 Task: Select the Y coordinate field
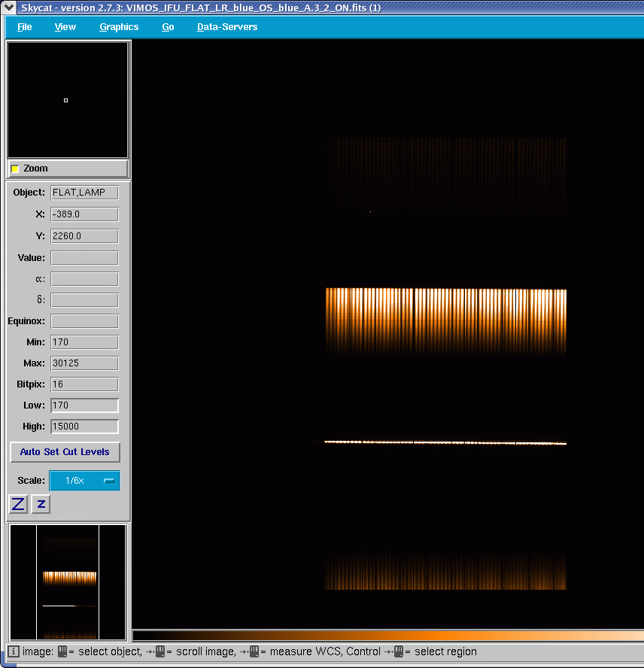84,236
